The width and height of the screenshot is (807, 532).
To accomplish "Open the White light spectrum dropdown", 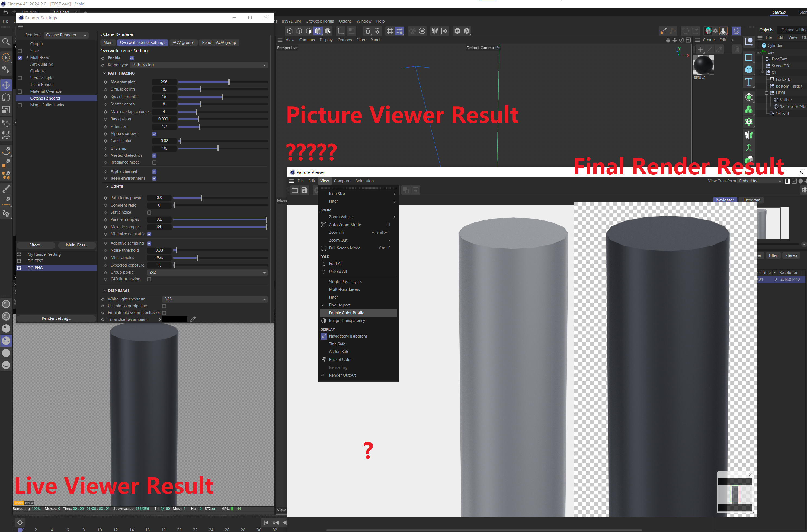I will click(x=214, y=299).
